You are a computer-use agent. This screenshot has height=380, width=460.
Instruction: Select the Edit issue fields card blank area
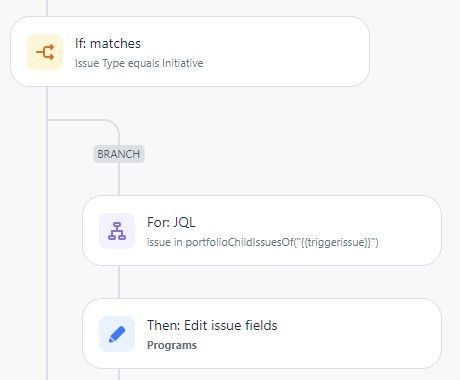point(360,334)
